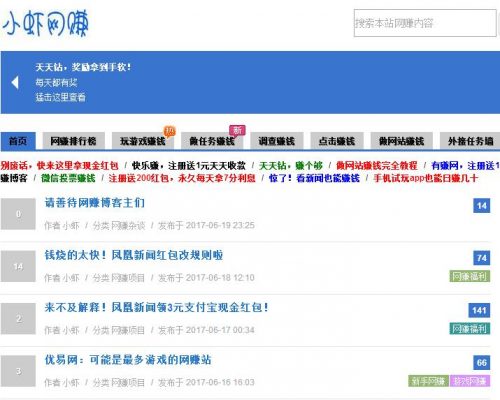The image size is (500, 400).
Task: Click the left arrow on the blue banner
Action: click(x=15, y=82)
